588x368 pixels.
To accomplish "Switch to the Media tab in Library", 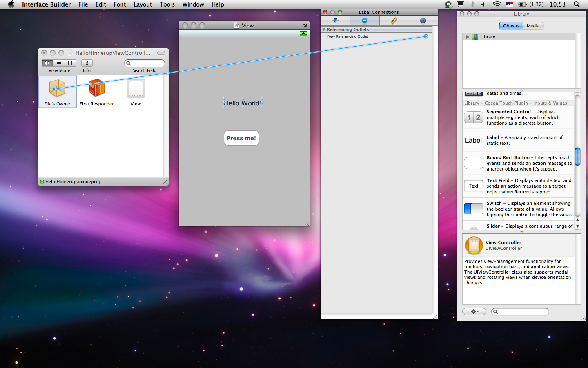I will (533, 26).
